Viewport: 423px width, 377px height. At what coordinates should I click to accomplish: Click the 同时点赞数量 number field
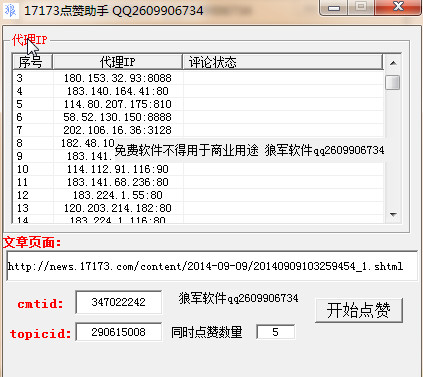point(275,332)
